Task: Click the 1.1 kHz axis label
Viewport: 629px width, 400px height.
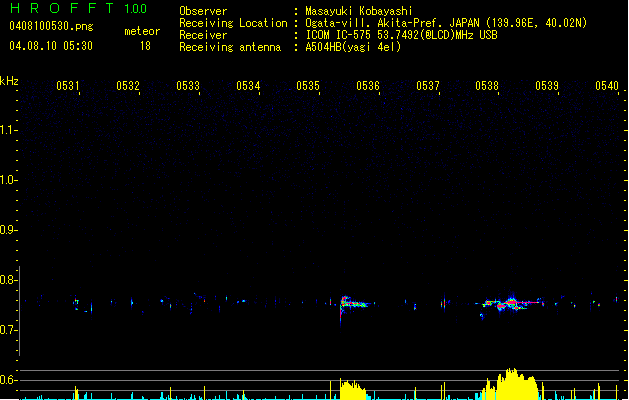Action: pos(8,130)
